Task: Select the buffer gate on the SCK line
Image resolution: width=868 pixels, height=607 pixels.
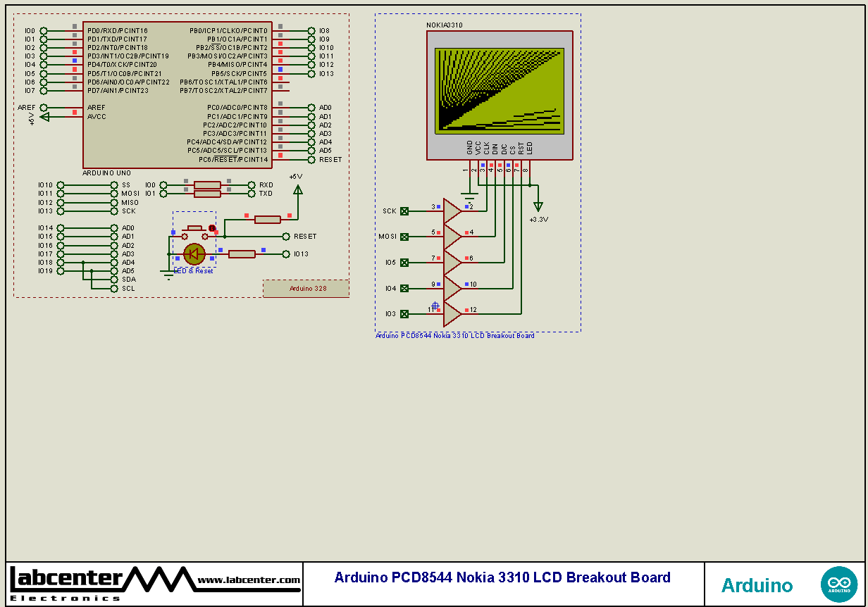Action: pos(452,210)
